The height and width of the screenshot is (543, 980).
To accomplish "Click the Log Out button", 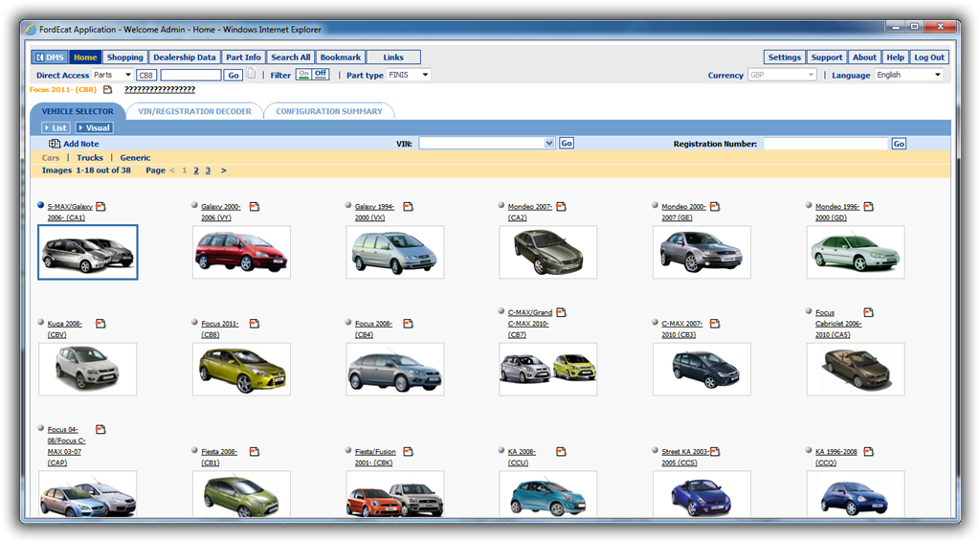I will (x=929, y=57).
